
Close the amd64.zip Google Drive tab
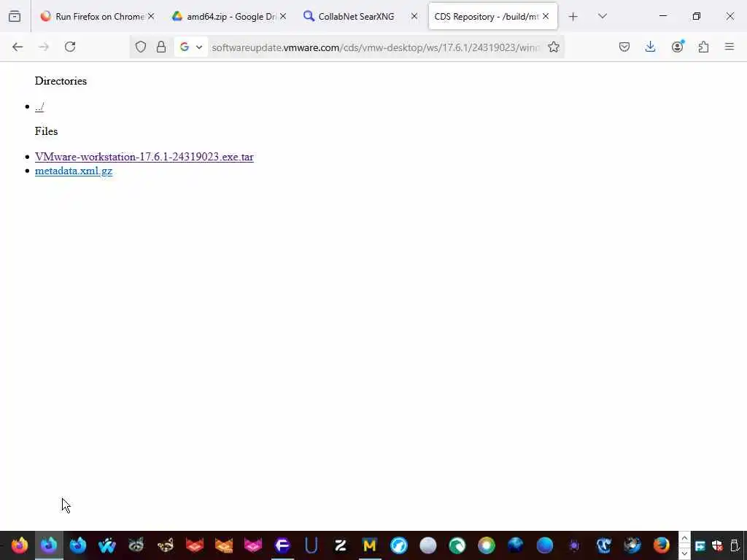pyautogui.click(x=283, y=16)
